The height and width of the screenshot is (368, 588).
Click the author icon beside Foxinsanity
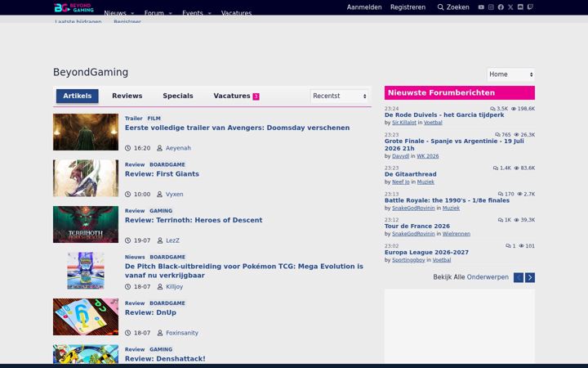160,333
